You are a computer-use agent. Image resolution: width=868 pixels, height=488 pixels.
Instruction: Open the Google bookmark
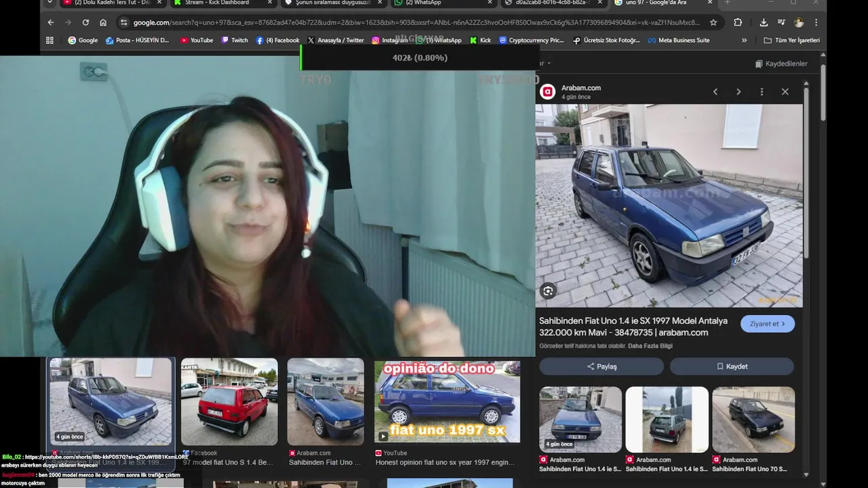(x=83, y=41)
